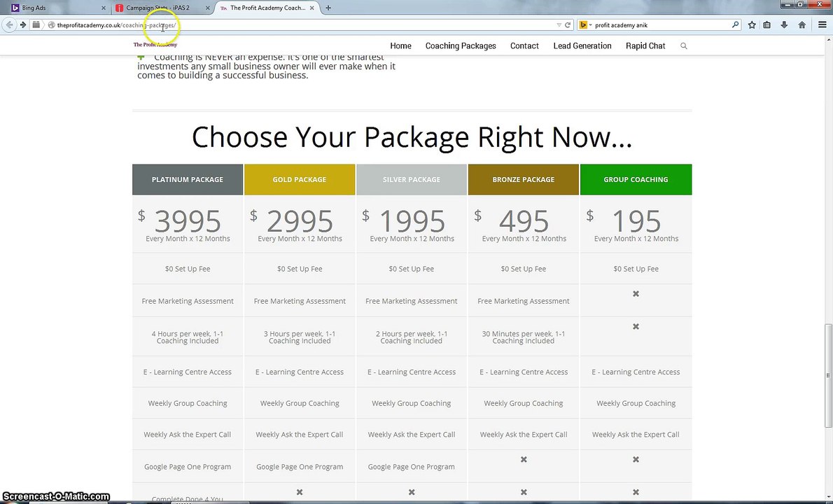Open the Home nav link
Screen dimensions: 833x504
pos(400,45)
